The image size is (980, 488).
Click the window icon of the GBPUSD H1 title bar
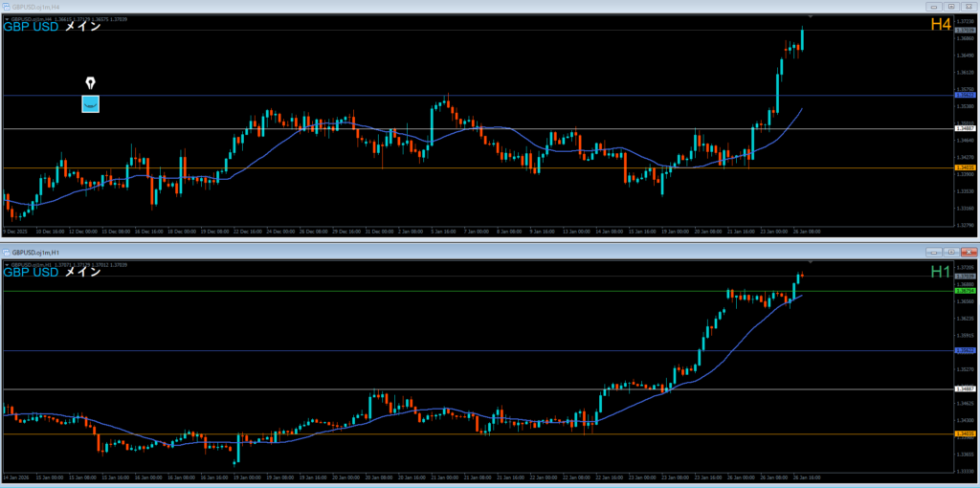tap(7, 253)
